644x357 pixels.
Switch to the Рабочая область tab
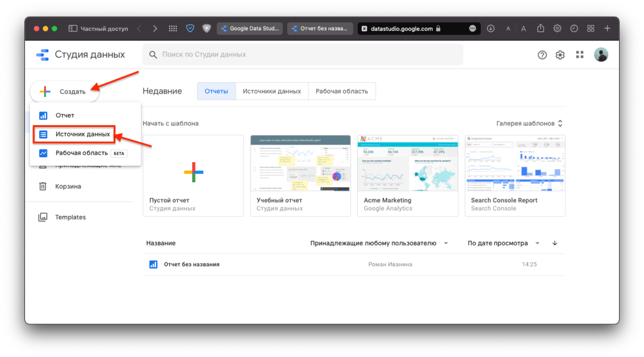[x=342, y=91]
